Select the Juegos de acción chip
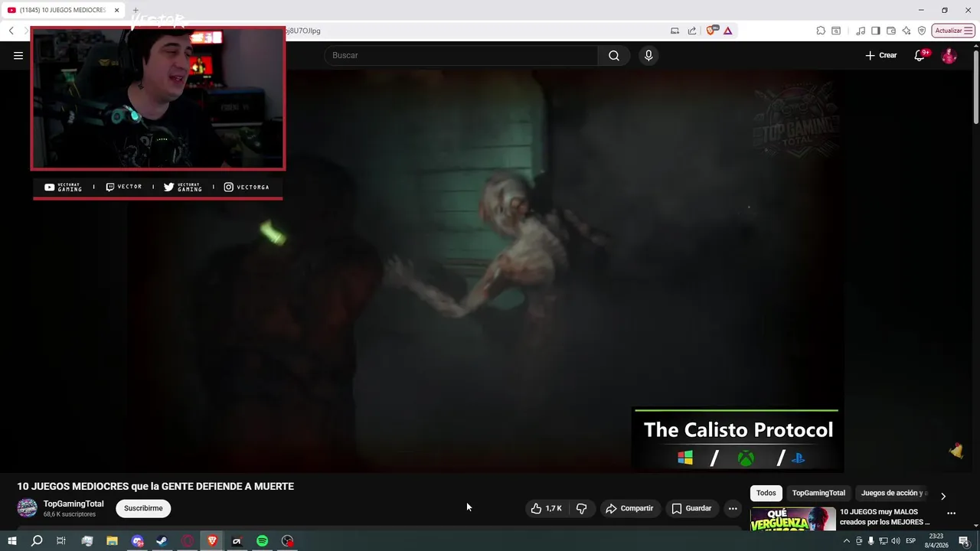980x551 pixels. (893, 493)
